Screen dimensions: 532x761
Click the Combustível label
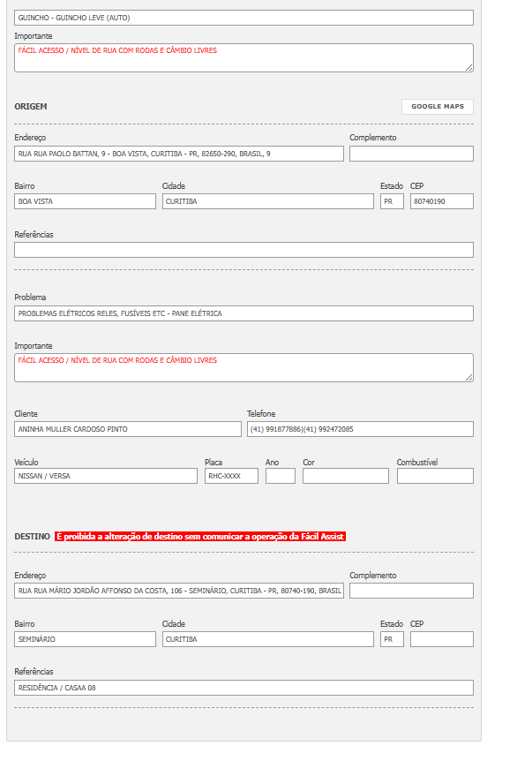click(x=417, y=462)
